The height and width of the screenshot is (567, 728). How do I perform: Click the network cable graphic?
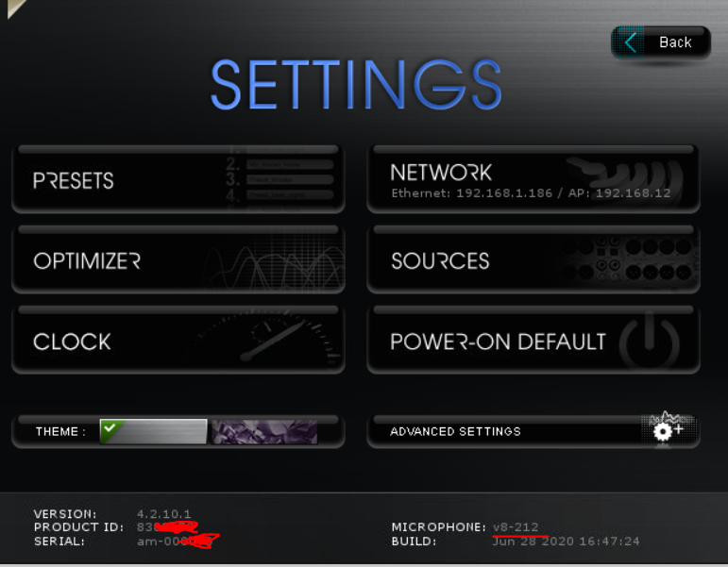point(624,178)
